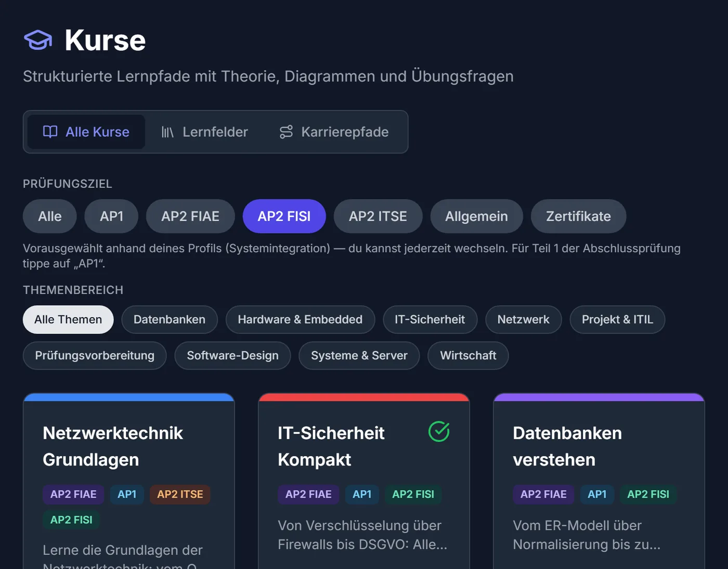Click the library icon next to Lernfelder
Image resolution: width=728 pixels, height=569 pixels.
(x=167, y=132)
